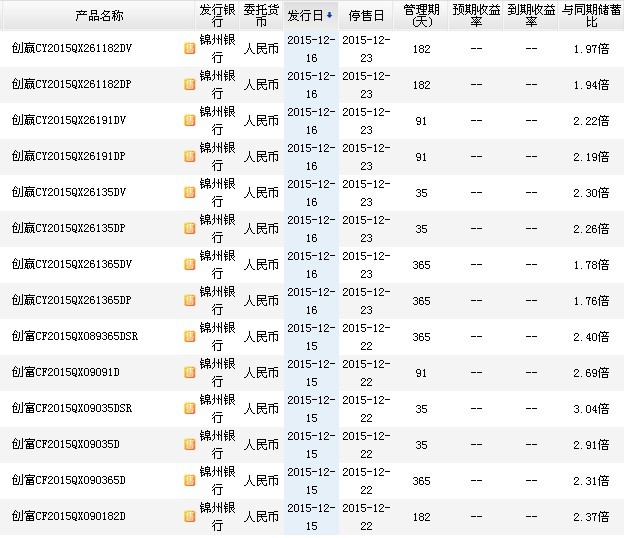The height and width of the screenshot is (538, 624).
Task: Open product 创赢CY2015QX261365DP
Action: 72,300
